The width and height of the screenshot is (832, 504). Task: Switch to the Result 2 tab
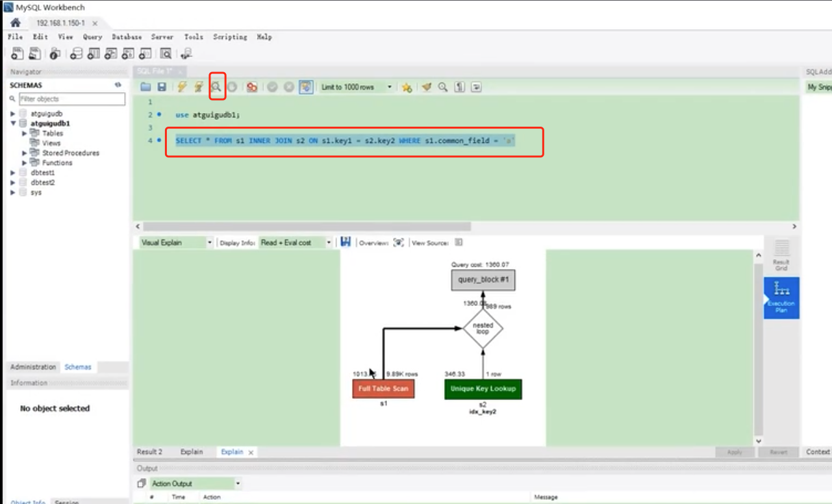click(x=149, y=451)
